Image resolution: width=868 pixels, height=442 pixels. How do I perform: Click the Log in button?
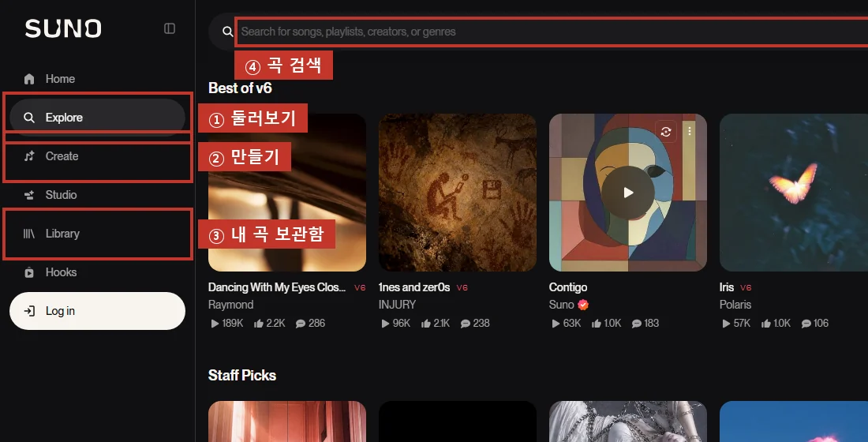(97, 311)
